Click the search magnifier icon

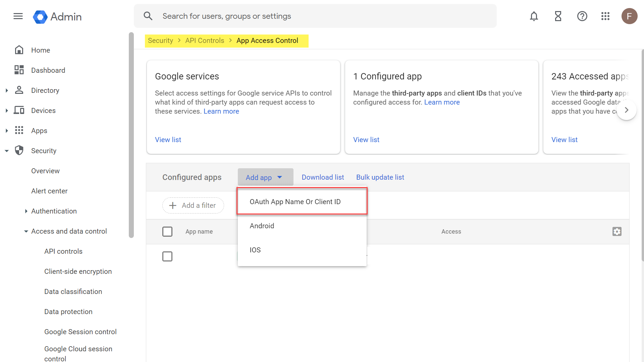pos(148,16)
